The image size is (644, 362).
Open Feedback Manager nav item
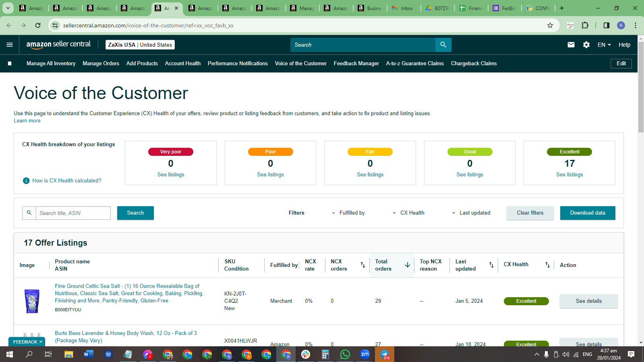pos(356,64)
